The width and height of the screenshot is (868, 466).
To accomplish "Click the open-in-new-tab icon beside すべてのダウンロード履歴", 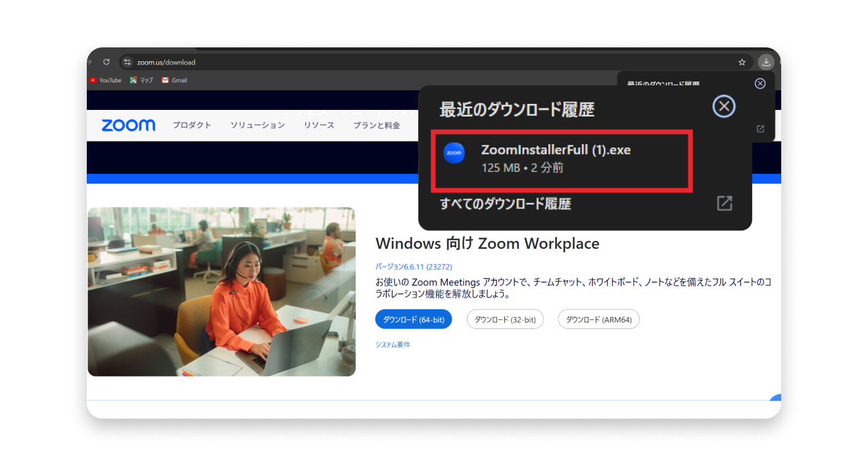I will tap(724, 203).
